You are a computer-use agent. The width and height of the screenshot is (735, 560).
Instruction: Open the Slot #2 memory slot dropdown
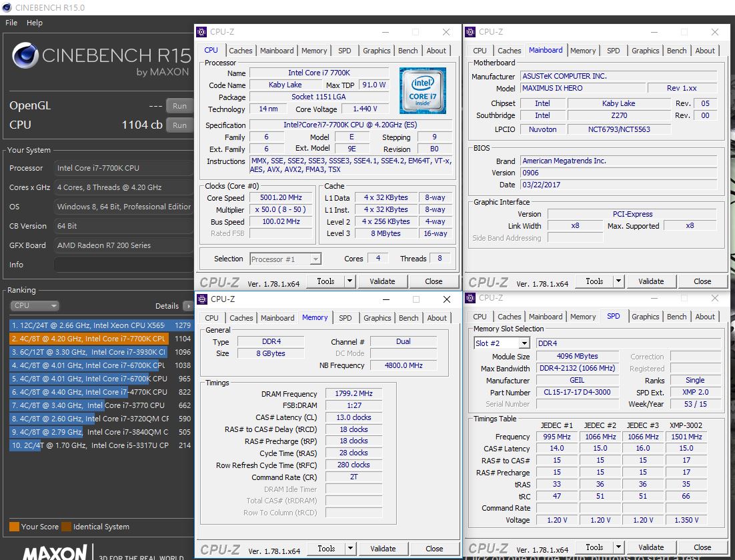point(502,343)
